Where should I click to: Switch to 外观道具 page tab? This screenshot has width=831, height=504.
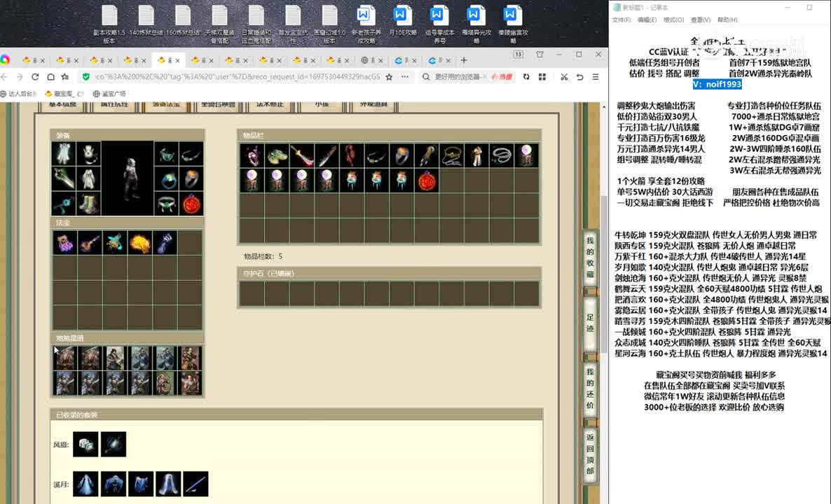tap(373, 106)
